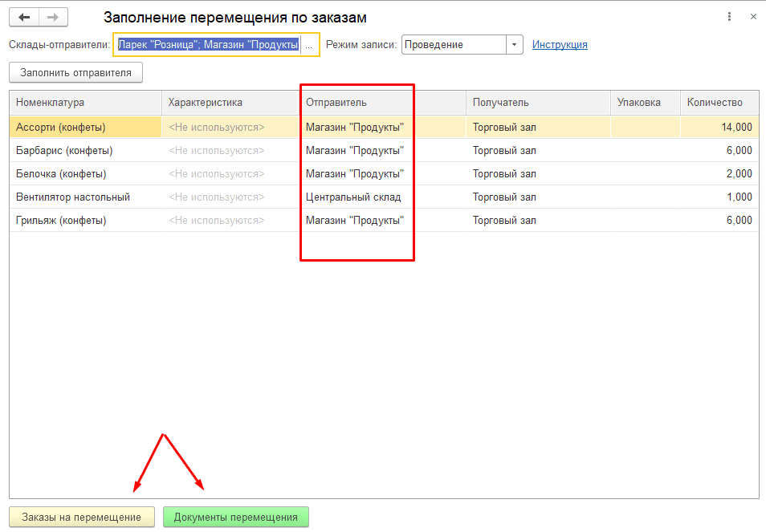
Task: Click Торговый зал in Вентилятор row
Action: (x=538, y=197)
